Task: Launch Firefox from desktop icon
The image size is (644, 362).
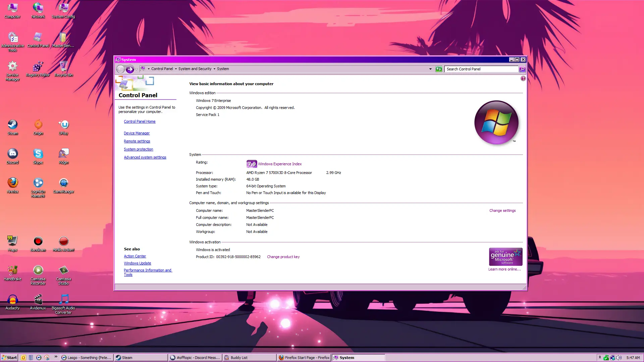Action: coord(12,185)
